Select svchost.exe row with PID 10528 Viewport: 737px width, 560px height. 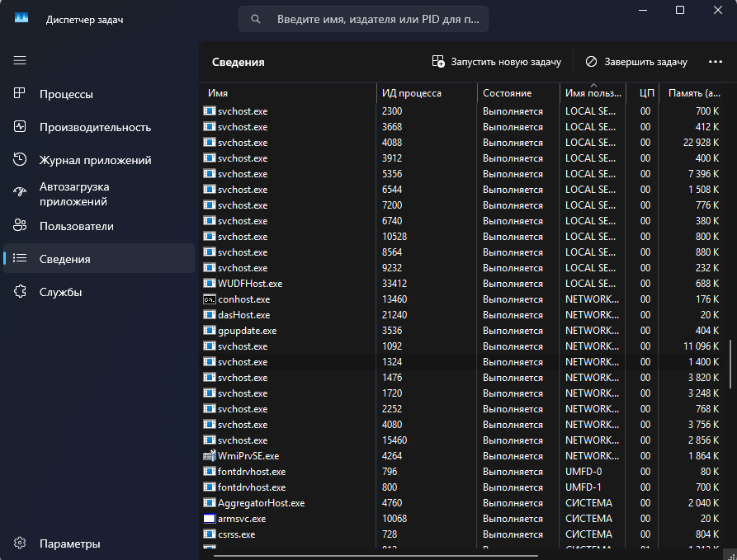point(463,237)
